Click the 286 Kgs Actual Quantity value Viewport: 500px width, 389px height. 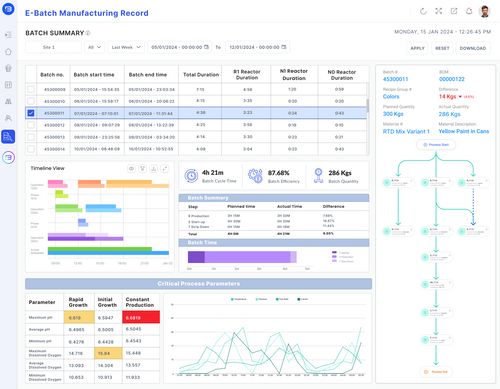coord(449,114)
